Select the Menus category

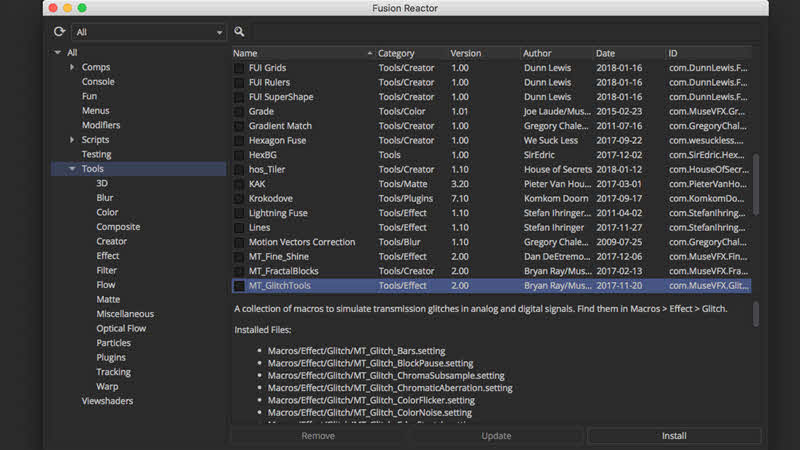[95, 110]
